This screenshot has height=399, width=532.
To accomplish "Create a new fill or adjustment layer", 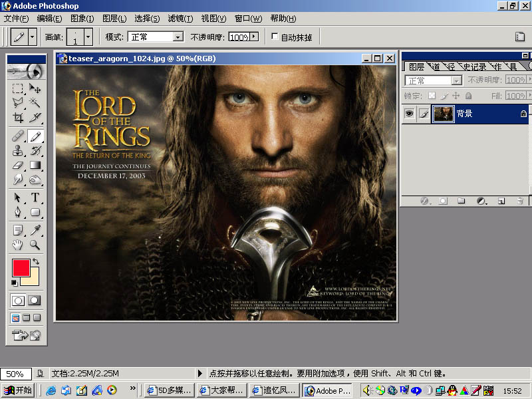I will (x=481, y=201).
